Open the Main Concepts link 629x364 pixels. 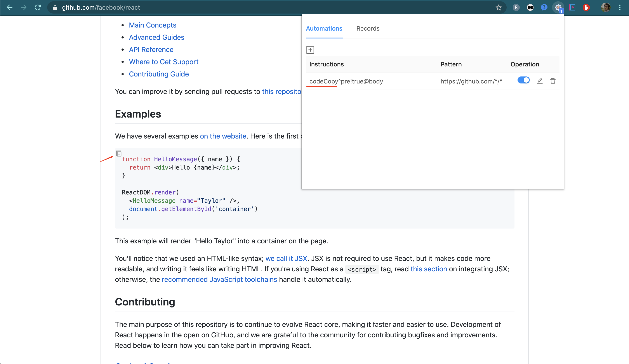pos(153,25)
